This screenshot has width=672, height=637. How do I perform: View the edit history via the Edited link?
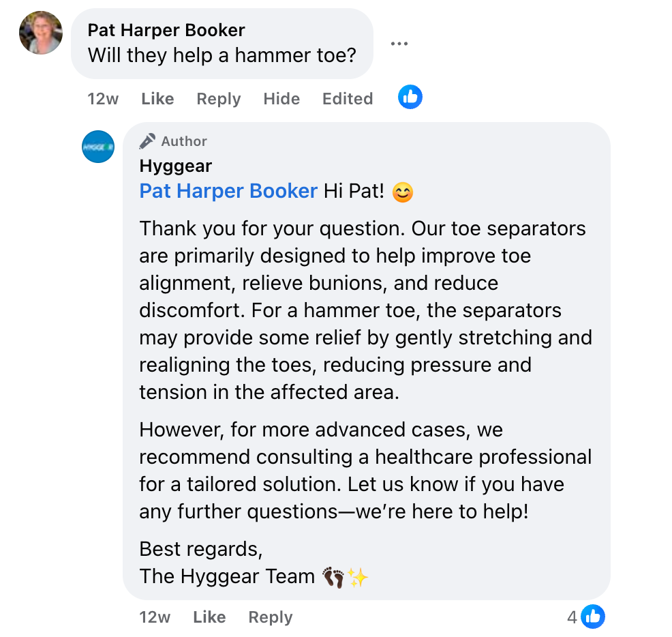(x=348, y=99)
